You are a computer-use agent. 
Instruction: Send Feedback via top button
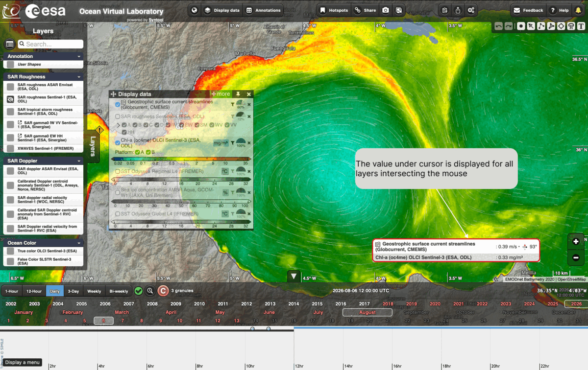pos(528,10)
